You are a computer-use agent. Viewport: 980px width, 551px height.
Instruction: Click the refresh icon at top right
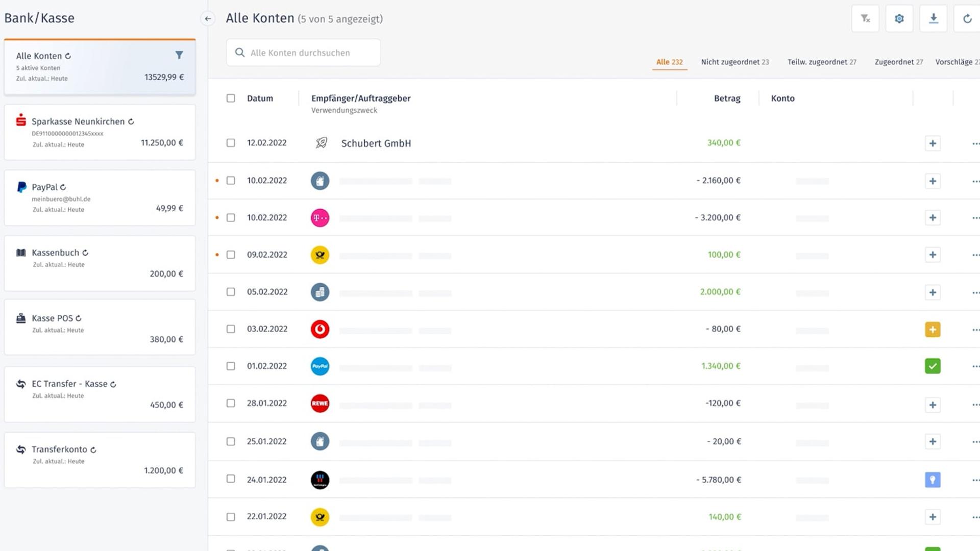click(967, 19)
